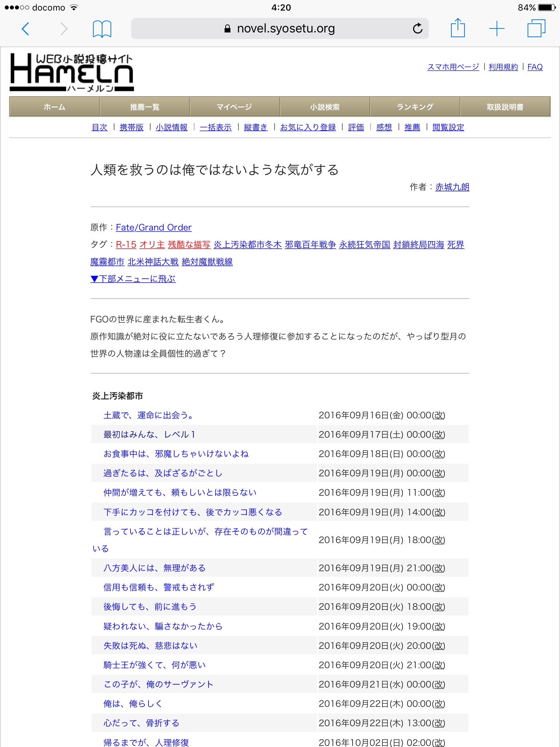Select the 死界 tag

[456, 245]
